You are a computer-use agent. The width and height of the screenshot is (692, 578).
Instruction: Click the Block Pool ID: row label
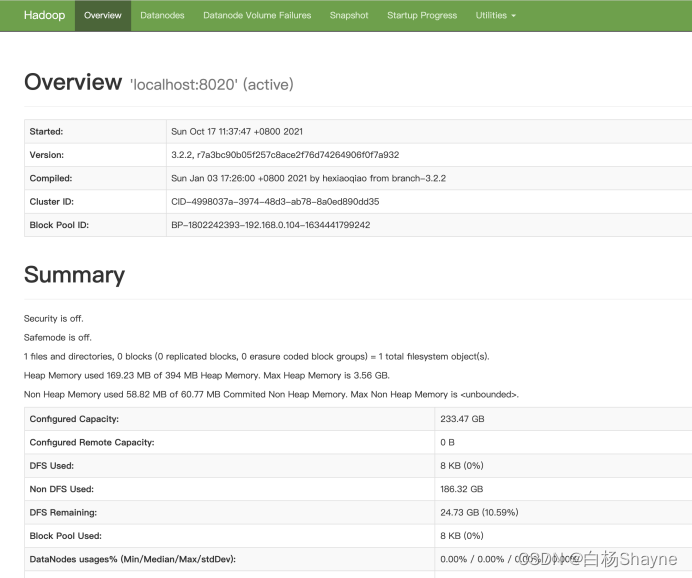coord(59,225)
